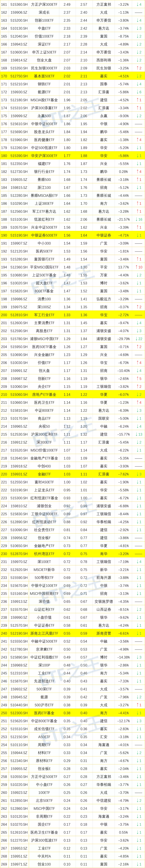Select the 价值100ETF name cell
145x868 pixels.
tap(44, 36)
